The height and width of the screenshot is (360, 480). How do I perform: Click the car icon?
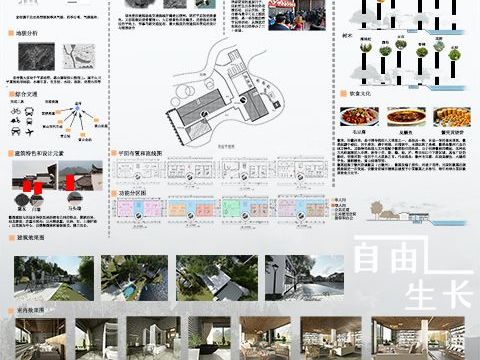tap(15, 132)
